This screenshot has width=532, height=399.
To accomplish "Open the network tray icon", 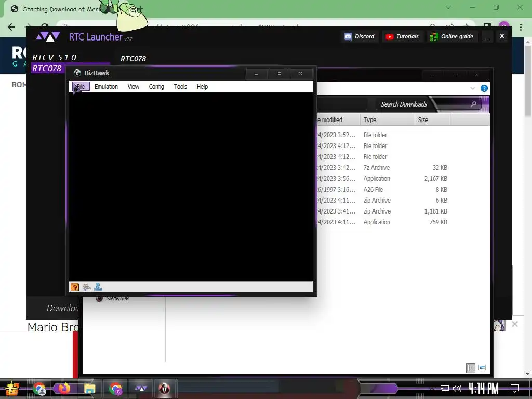I will point(444,389).
